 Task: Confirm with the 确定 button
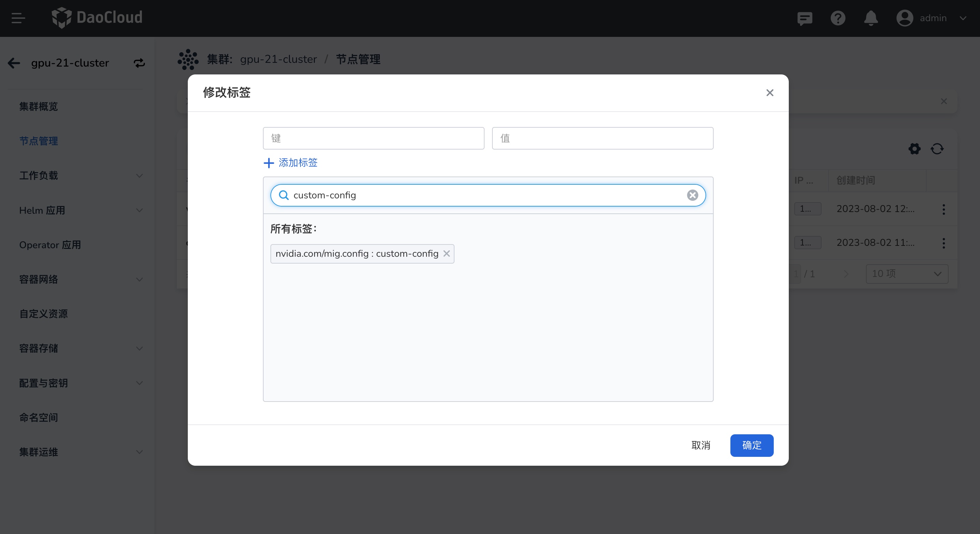pyautogui.click(x=752, y=445)
